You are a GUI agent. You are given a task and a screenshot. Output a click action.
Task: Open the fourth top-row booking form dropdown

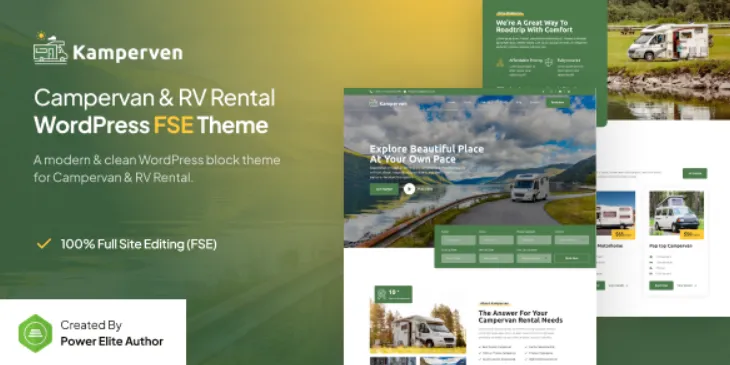click(x=572, y=240)
